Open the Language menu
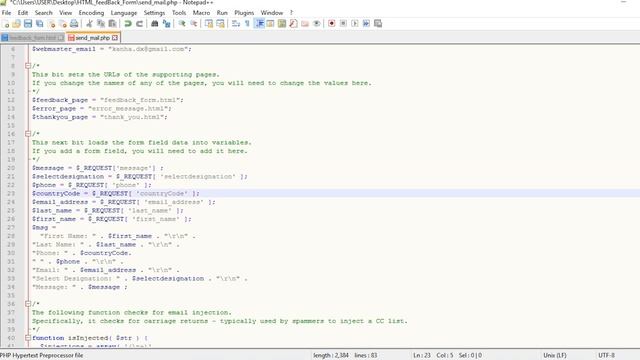This screenshot has height=360, width=640. [x=124, y=13]
